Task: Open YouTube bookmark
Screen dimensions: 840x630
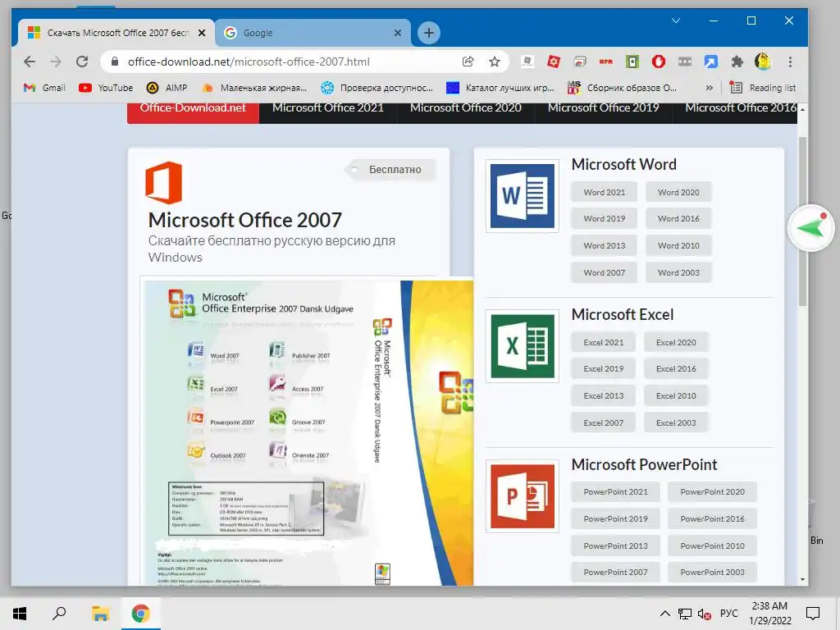Action: 106,87
